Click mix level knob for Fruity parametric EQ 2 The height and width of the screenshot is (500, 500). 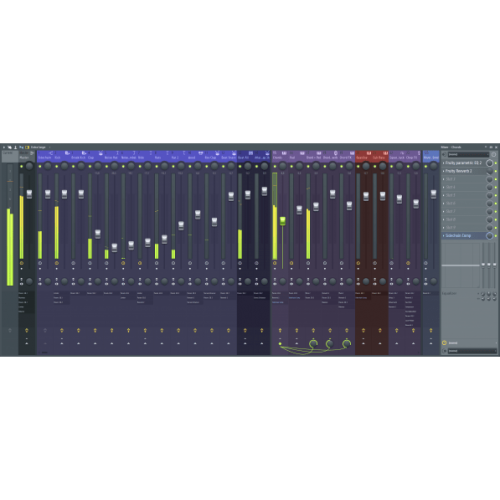tap(489, 163)
